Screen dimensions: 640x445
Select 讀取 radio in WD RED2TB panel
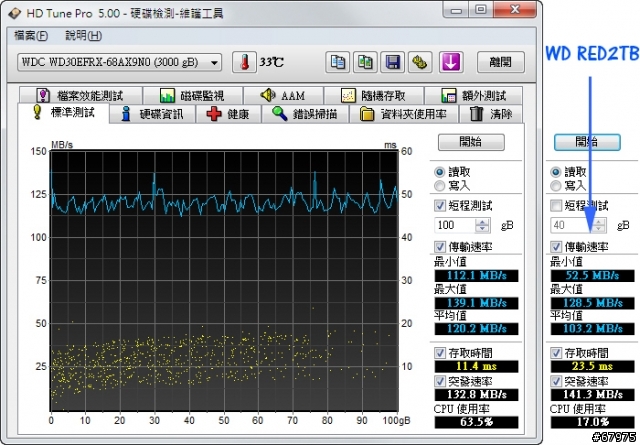coord(556,172)
